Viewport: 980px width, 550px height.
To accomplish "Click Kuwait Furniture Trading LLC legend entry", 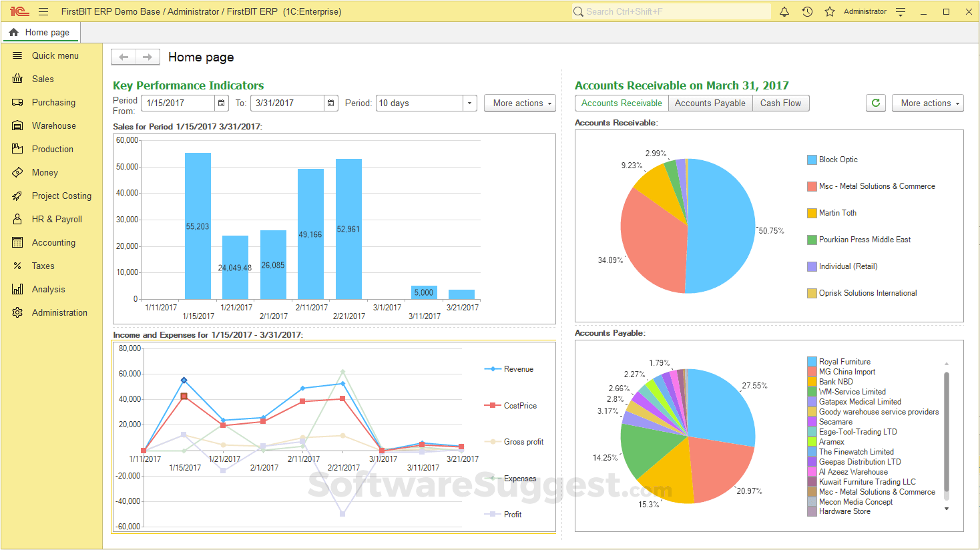I will tap(861, 482).
